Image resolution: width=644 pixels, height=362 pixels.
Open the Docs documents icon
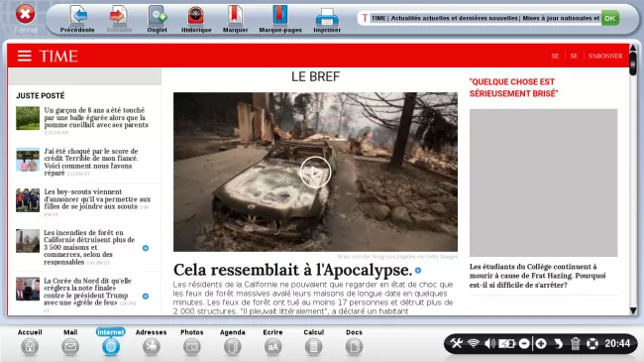354,347
